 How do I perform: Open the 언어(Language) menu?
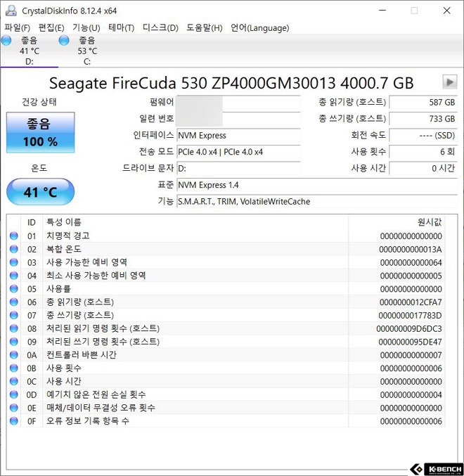point(259,28)
